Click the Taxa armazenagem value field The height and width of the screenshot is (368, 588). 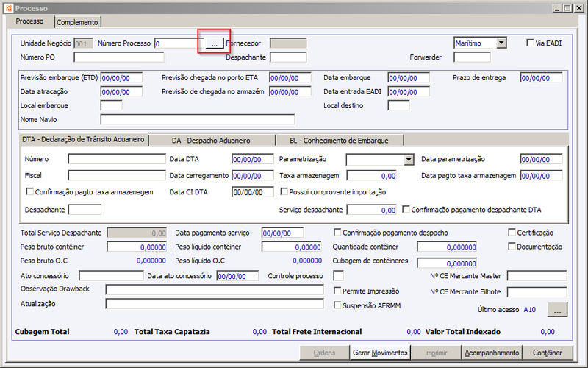(372, 175)
